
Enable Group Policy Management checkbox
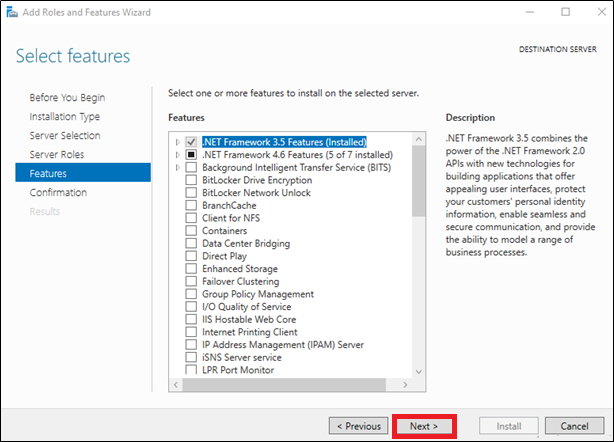click(192, 294)
